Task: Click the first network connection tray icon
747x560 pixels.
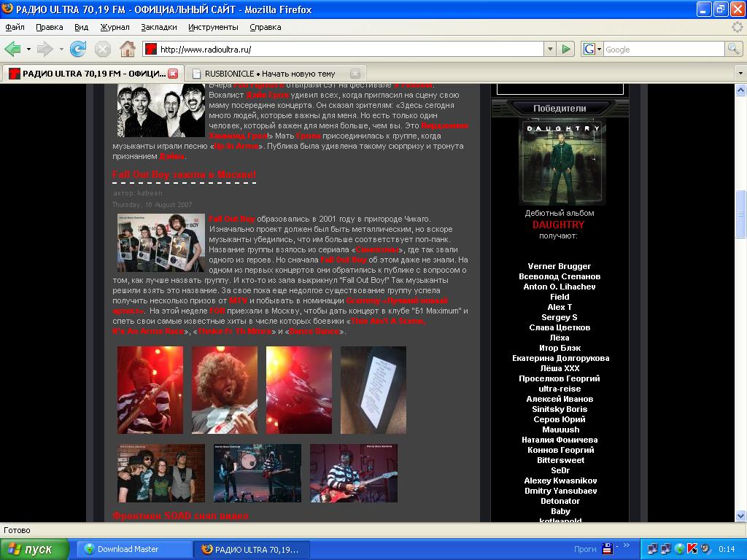Action: tap(653, 549)
